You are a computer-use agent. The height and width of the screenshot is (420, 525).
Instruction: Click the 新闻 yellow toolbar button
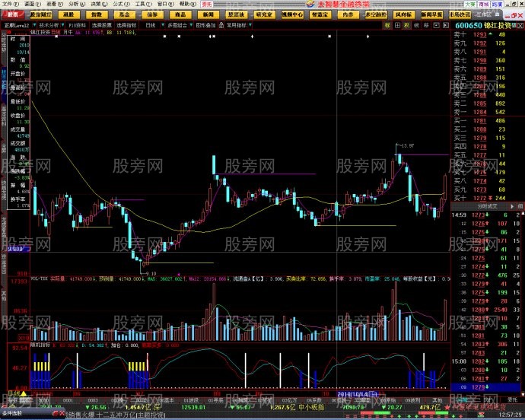208,14
